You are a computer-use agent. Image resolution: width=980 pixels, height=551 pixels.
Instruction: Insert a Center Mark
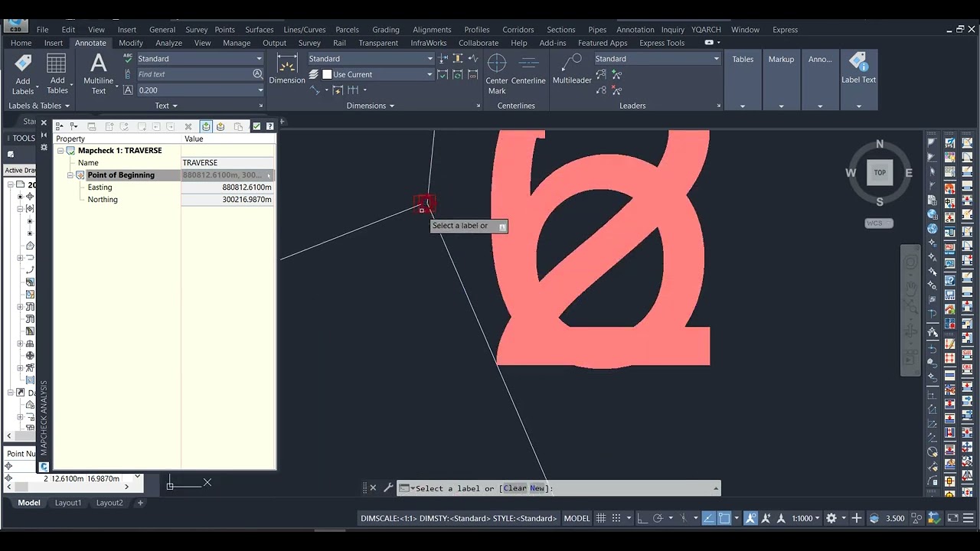(x=497, y=74)
